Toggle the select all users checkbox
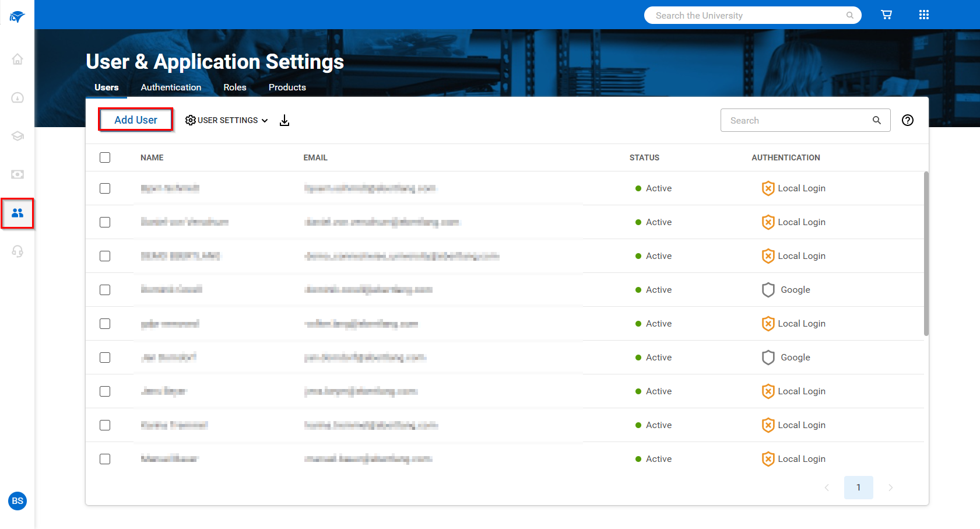Screen dimensions: 980x529 coord(105,157)
